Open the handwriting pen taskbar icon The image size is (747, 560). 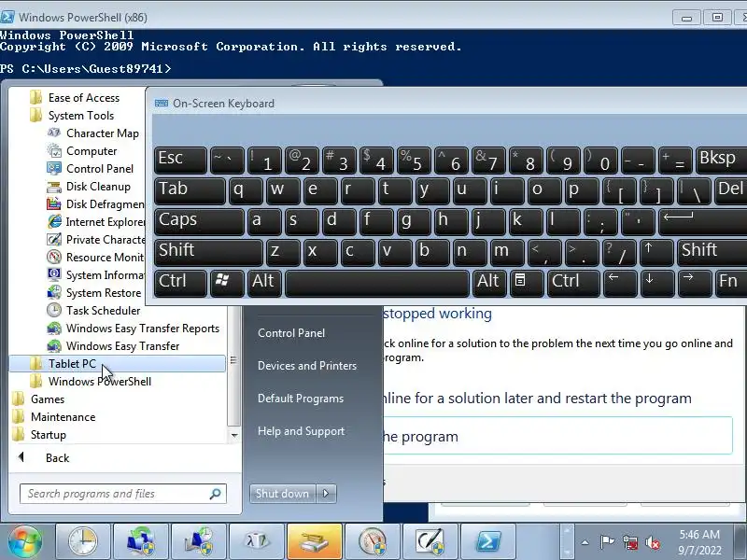430,541
